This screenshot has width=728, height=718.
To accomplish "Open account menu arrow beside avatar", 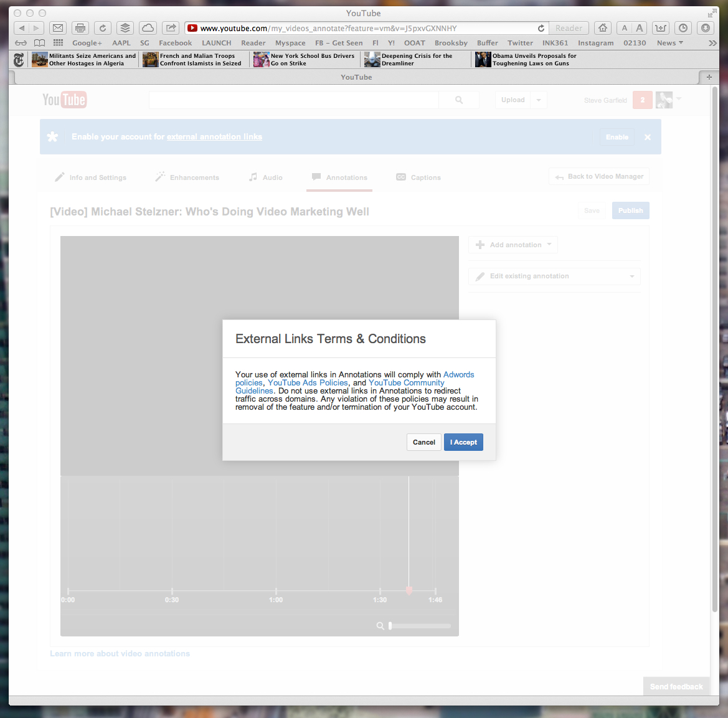I will [x=679, y=98].
